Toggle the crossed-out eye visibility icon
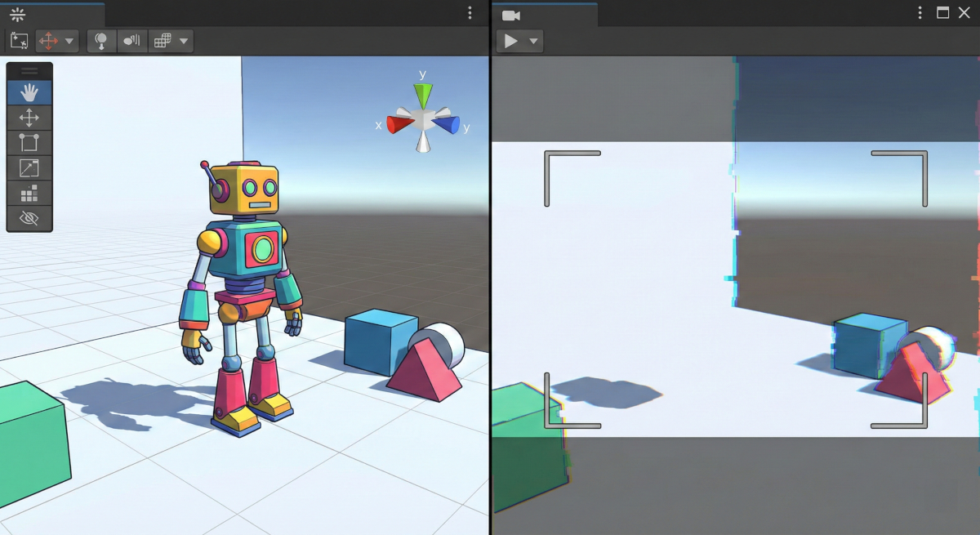The image size is (980, 535). pos(29,218)
